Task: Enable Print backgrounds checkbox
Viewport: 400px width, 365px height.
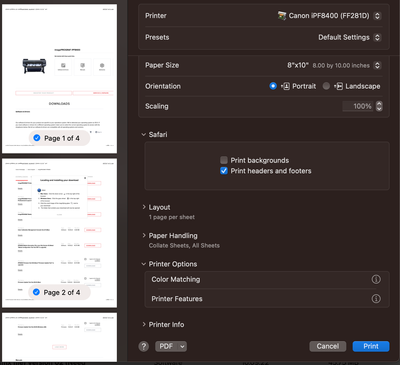Action: [x=224, y=160]
